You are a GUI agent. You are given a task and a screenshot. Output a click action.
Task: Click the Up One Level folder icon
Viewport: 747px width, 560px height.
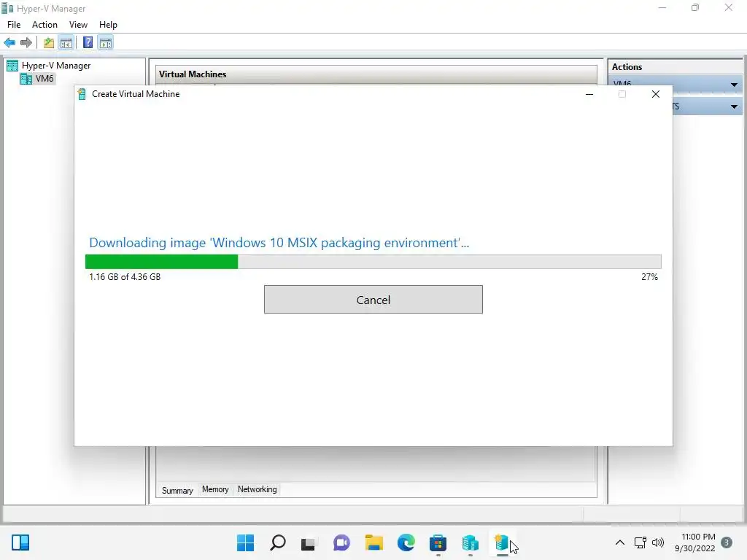coord(49,43)
